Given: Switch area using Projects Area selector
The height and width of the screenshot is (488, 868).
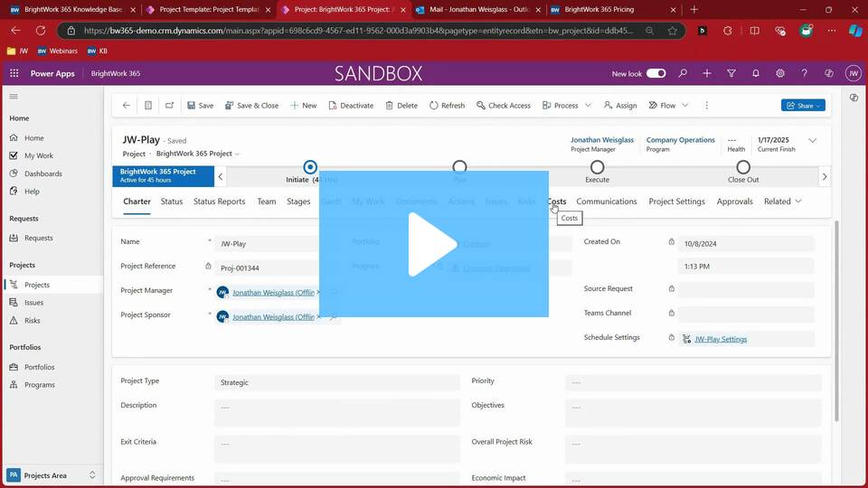Looking at the screenshot, I should (x=52, y=475).
